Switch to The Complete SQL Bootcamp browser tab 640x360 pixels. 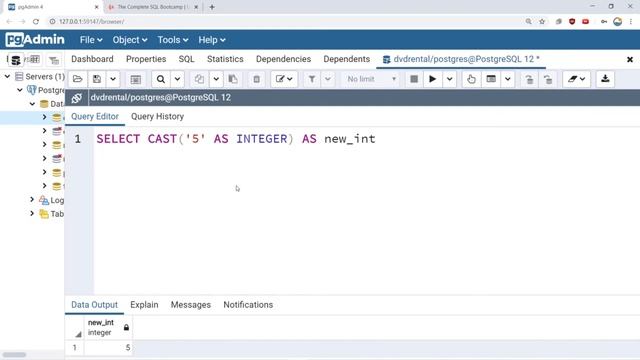152,7
